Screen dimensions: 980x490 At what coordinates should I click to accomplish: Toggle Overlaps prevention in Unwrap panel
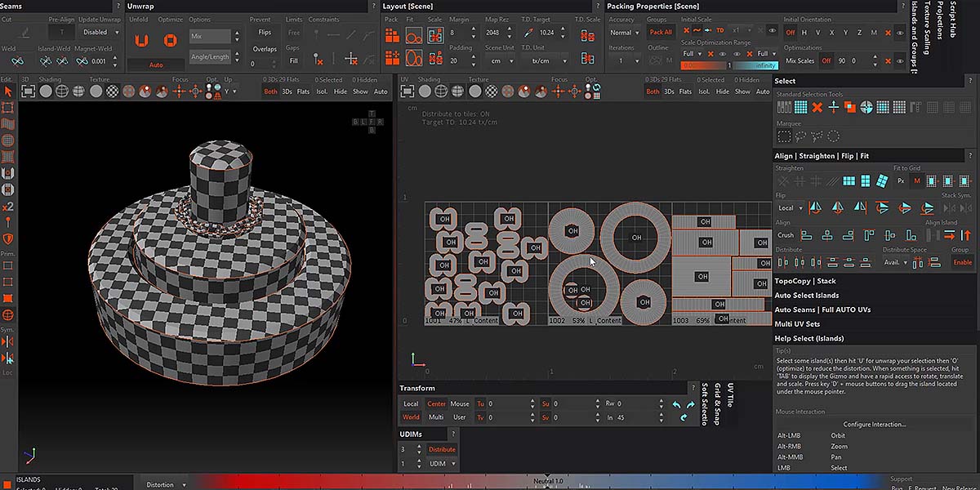265,49
